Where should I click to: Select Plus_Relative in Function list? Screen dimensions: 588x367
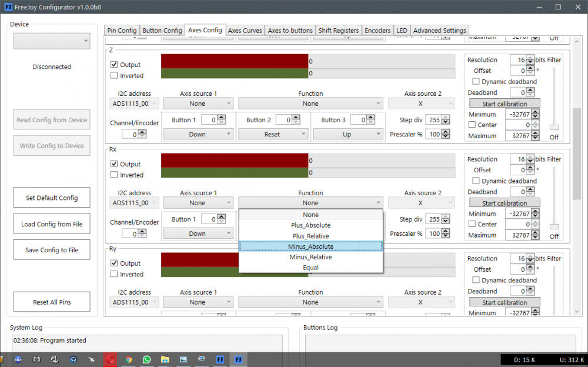[x=311, y=236]
